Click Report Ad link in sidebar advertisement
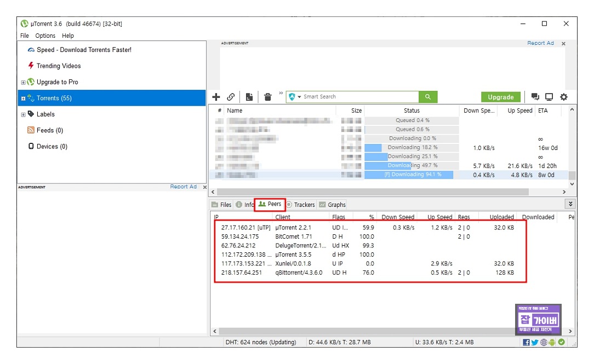This screenshot has width=594, height=364. 184,187
